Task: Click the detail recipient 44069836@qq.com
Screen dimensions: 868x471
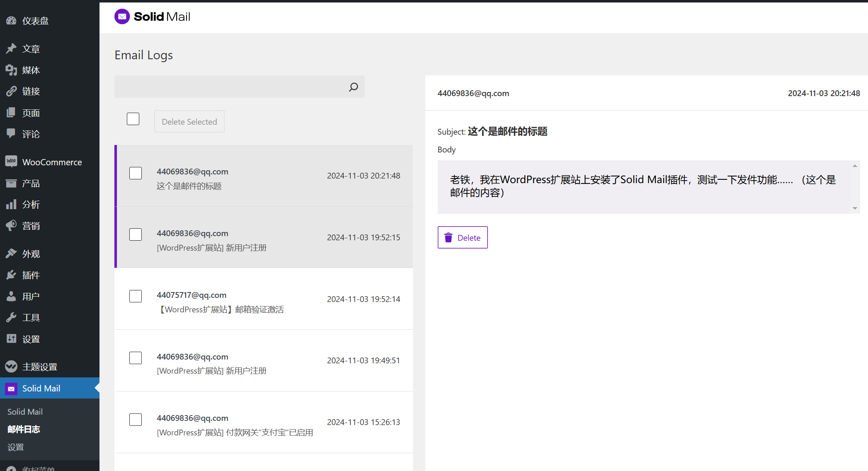Action: (x=473, y=93)
